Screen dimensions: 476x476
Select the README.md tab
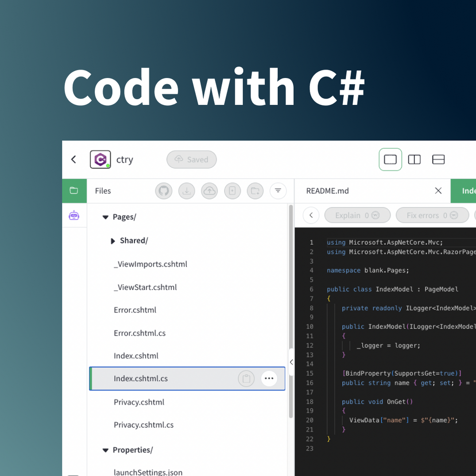point(328,190)
